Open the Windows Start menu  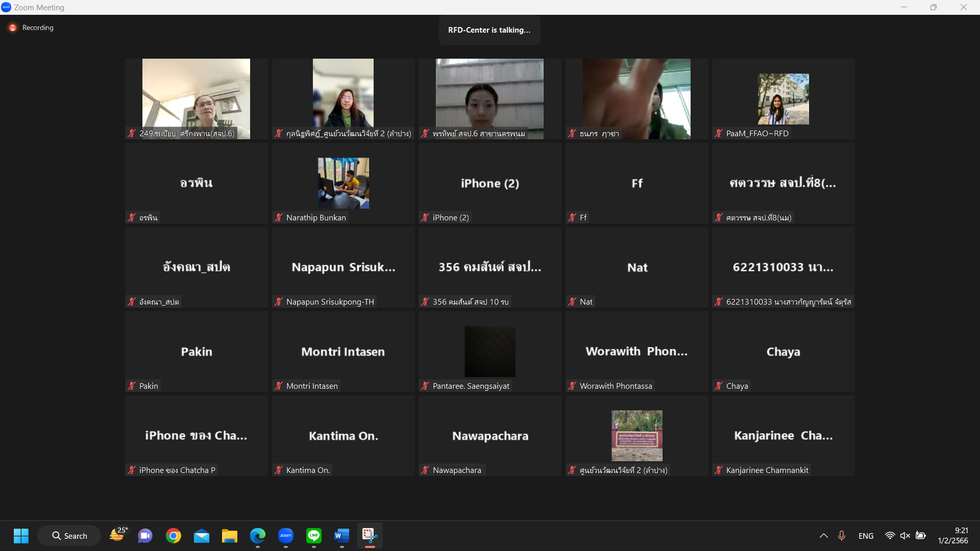coord(21,536)
